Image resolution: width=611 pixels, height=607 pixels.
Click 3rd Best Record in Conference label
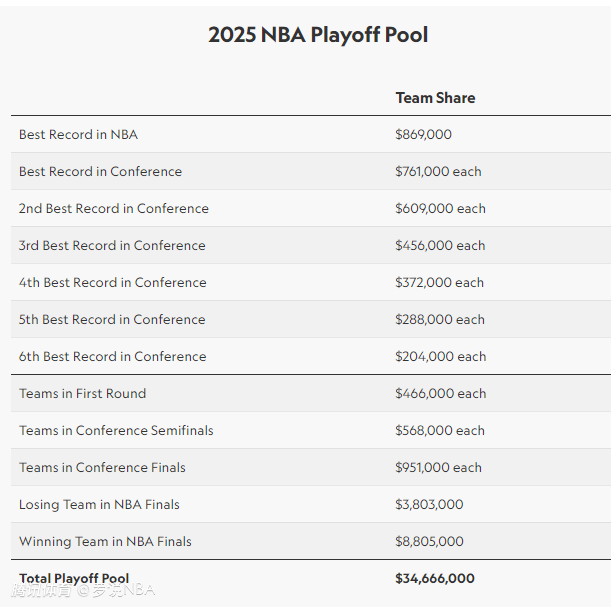[x=112, y=245]
